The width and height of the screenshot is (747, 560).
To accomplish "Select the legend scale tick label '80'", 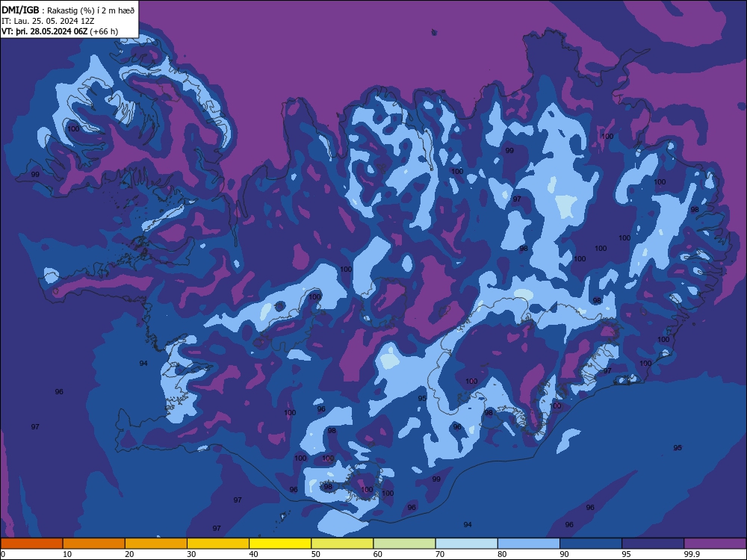I will 502,554.
